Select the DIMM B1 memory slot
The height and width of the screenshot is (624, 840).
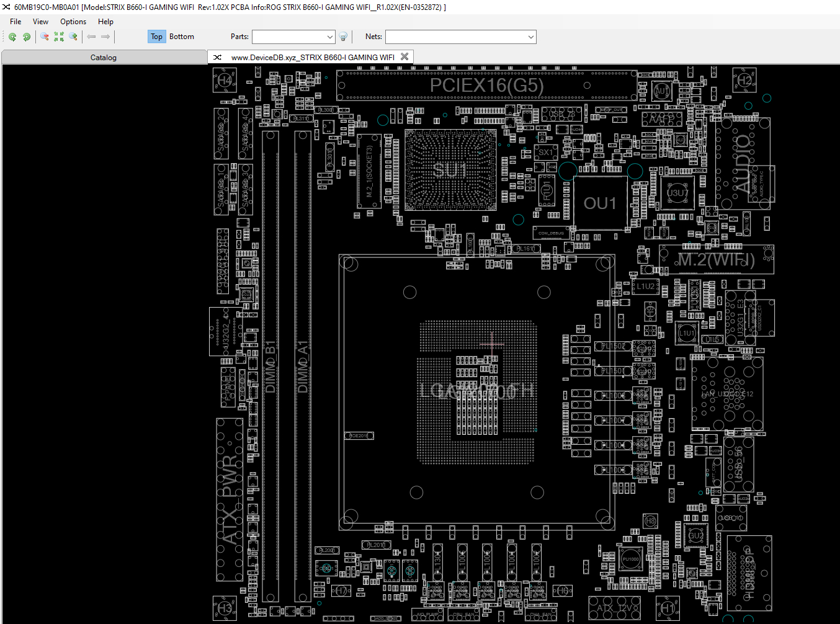click(270, 366)
